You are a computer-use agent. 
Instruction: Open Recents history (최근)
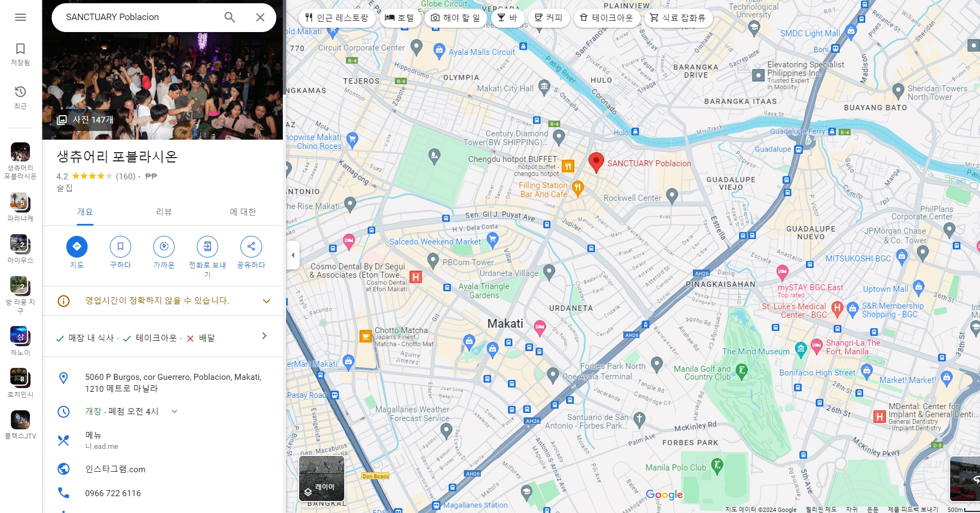pos(20,97)
